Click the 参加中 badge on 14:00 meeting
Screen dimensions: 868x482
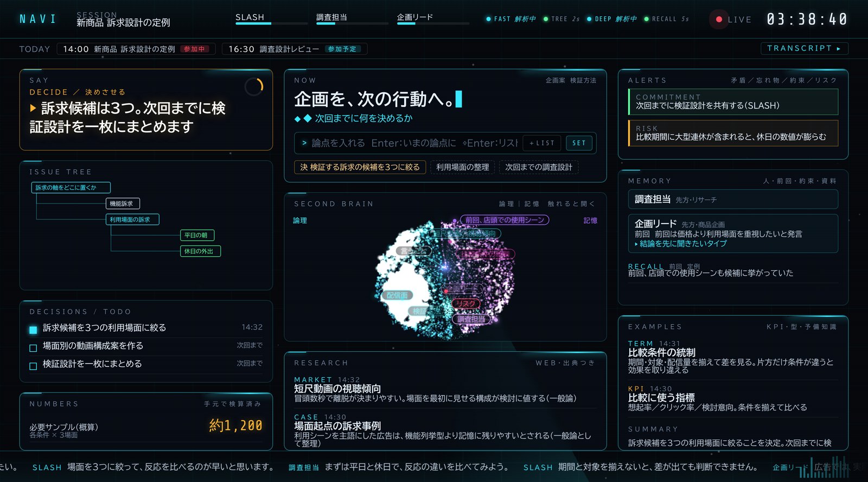pos(194,49)
